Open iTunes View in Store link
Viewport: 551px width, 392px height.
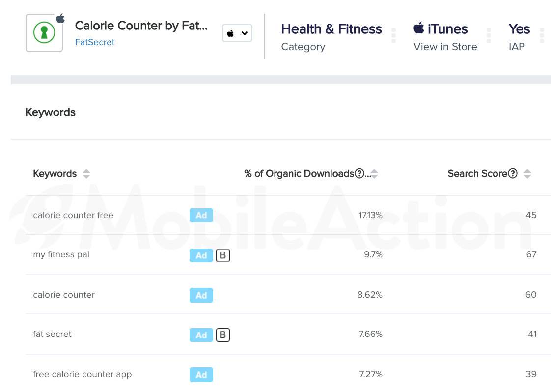(445, 46)
